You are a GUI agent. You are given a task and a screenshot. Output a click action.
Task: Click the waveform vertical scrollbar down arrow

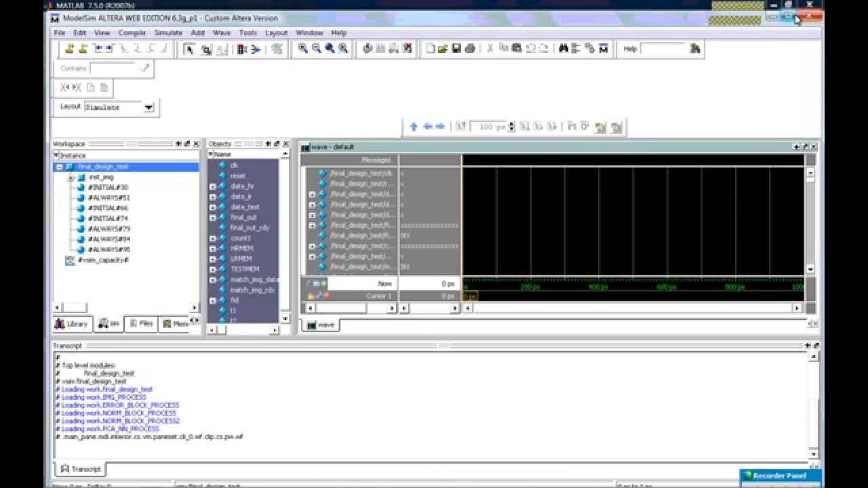click(810, 269)
